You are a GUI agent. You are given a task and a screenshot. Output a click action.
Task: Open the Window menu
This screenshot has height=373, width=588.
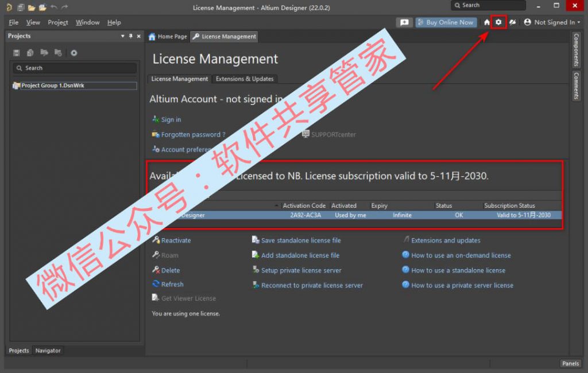[x=87, y=22]
